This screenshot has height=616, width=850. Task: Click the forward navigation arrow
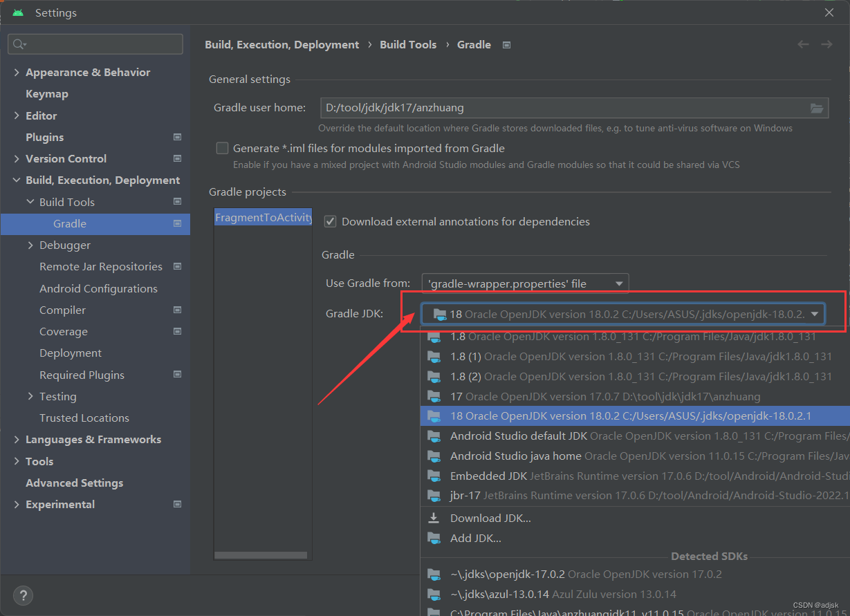pos(826,44)
